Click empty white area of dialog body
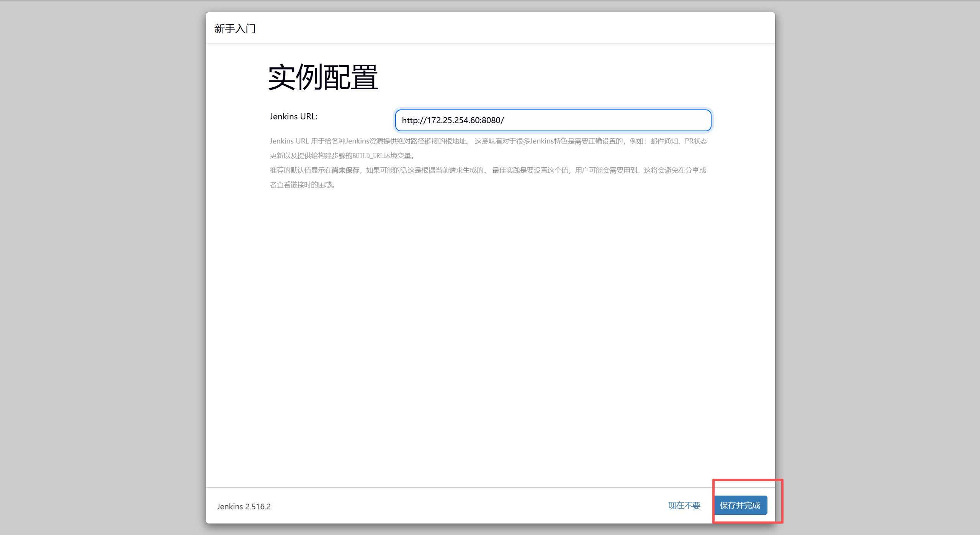 (490, 325)
